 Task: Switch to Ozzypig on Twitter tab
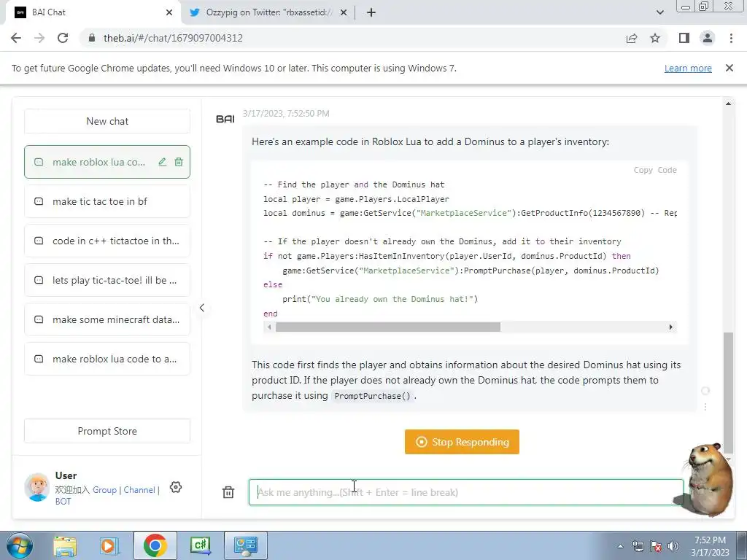pos(268,12)
